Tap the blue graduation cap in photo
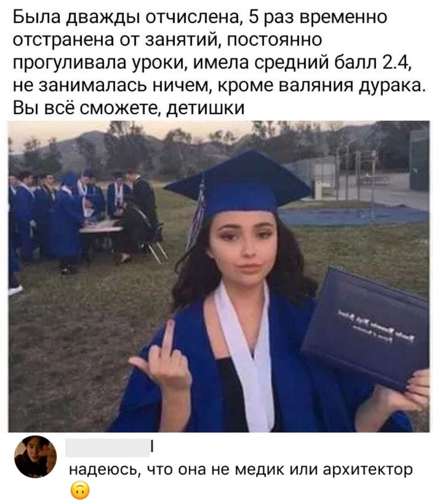Screen dimensions: 433x504 (240, 183)
